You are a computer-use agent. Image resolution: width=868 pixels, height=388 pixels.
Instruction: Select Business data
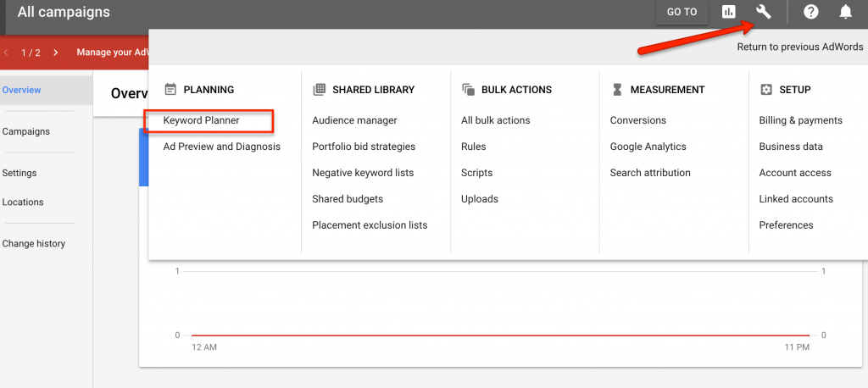pos(791,147)
